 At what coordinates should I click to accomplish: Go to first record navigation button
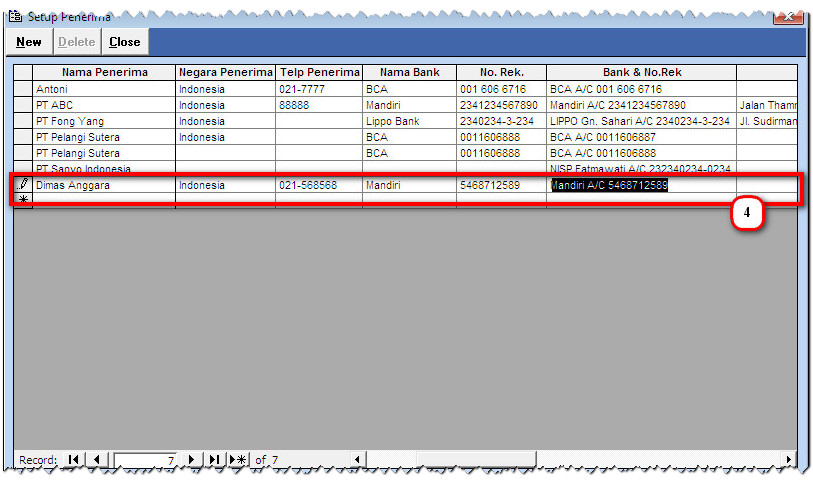[74, 459]
